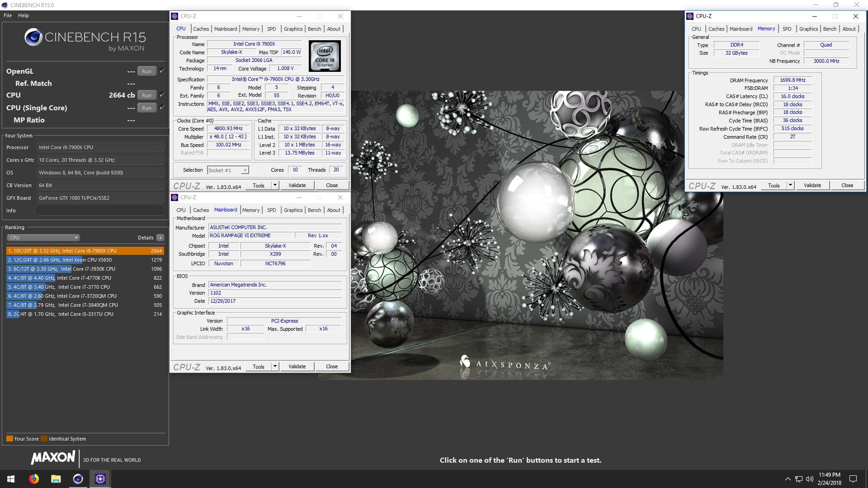868x488 pixels.
Task: Open the notification center icon
Action: [853, 479]
